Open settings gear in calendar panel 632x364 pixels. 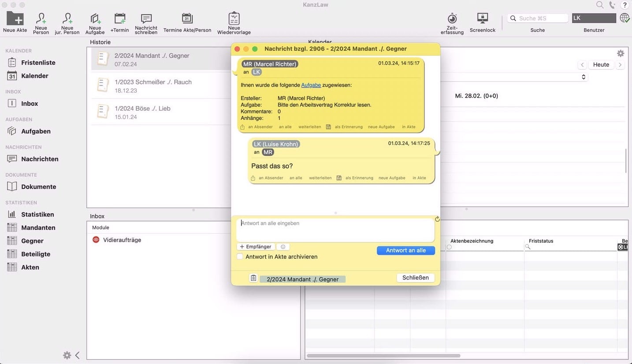point(621,53)
